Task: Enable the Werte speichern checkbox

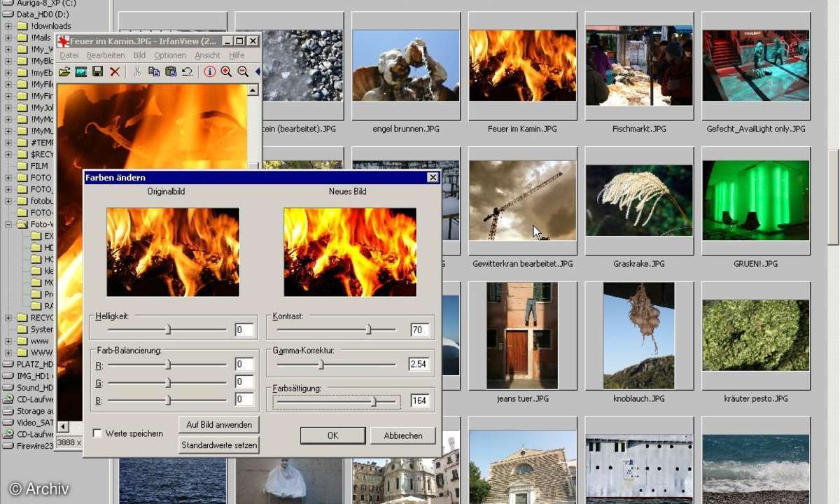Action: 97,433
